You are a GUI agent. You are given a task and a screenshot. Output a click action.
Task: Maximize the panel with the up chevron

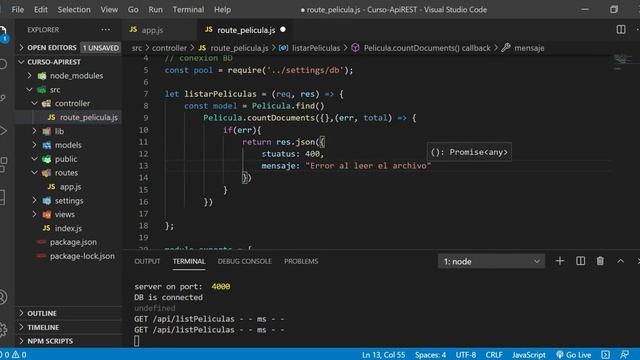click(x=620, y=261)
